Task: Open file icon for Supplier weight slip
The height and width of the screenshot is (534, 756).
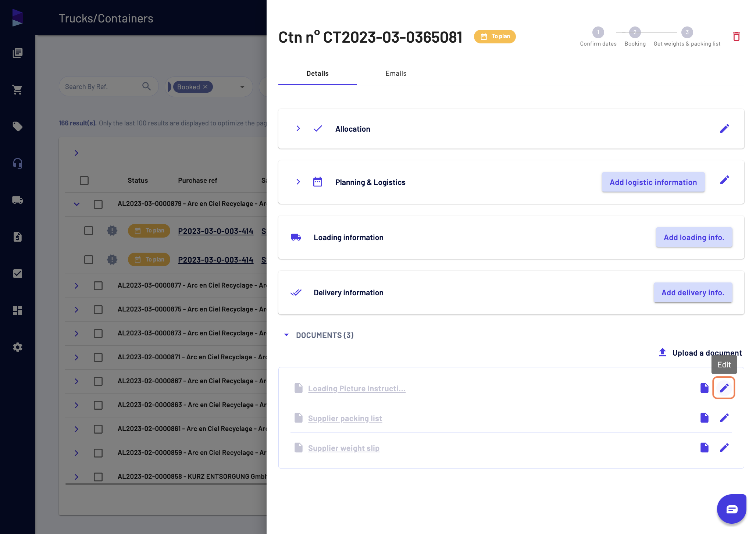Action: click(704, 448)
